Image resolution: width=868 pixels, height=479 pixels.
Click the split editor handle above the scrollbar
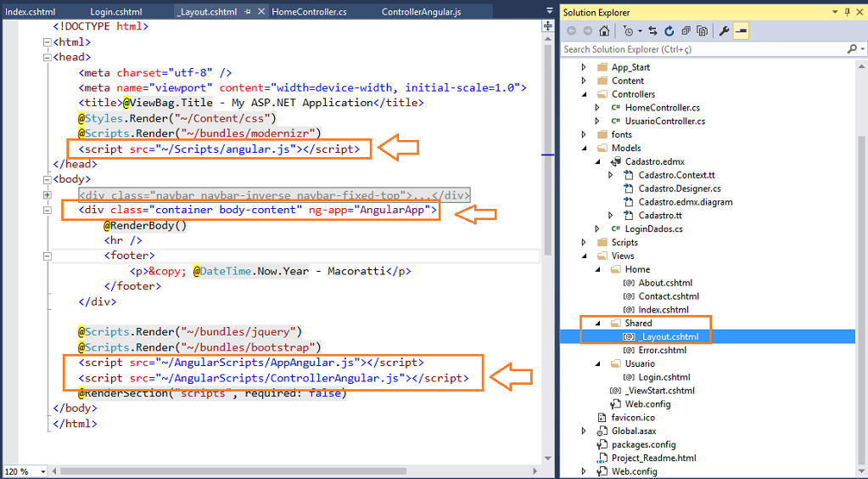point(547,25)
